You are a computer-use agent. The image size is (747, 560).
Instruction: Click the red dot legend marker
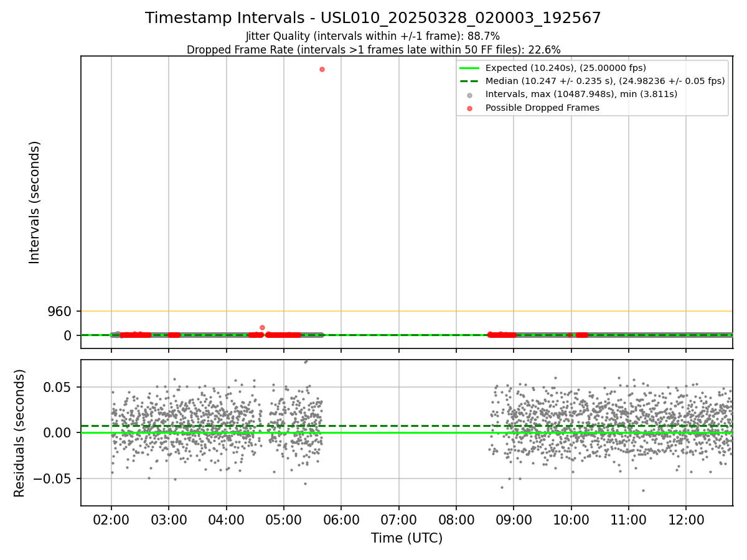pyautogui.click(x=469, y=108)
